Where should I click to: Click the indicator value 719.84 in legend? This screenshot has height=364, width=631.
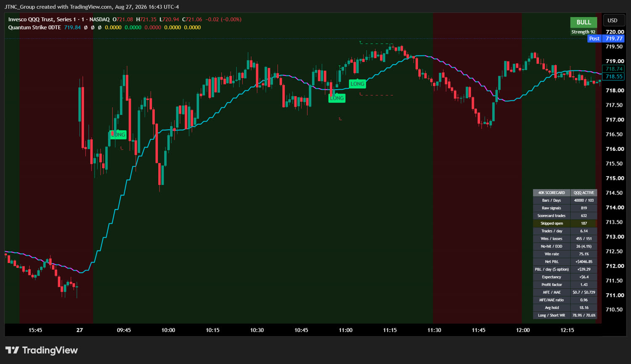click(x=72, y=27)
